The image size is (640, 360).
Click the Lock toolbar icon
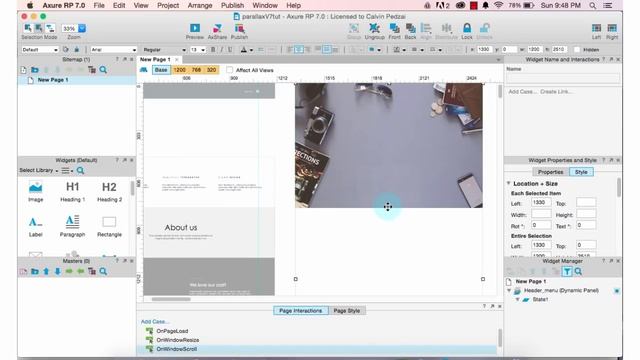pyautogui.click(x=467, y=28)
